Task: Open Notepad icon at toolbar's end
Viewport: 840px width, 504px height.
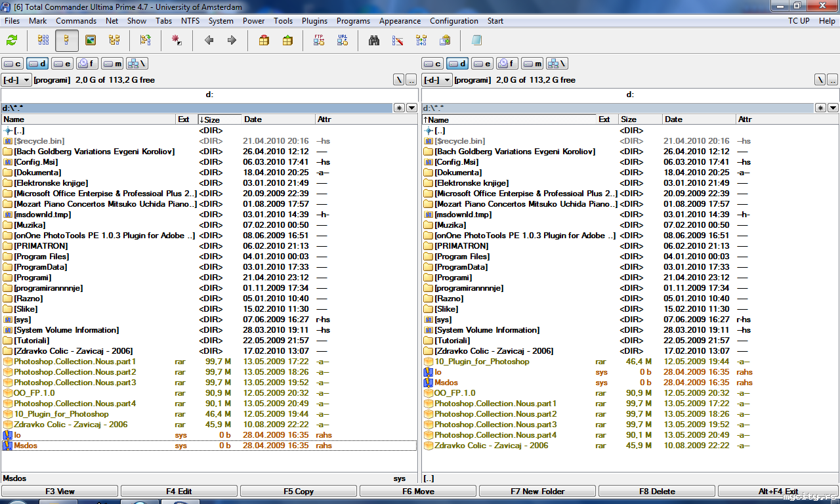Action: tap(476, 41)
